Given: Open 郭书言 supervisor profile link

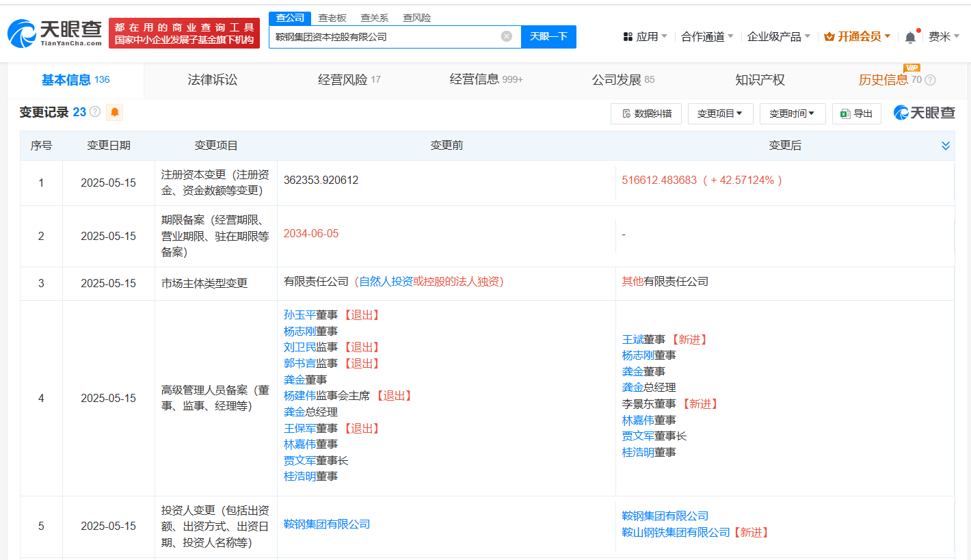Looking at the screenshot, I should pyautogui.click(x=300, y=364).
